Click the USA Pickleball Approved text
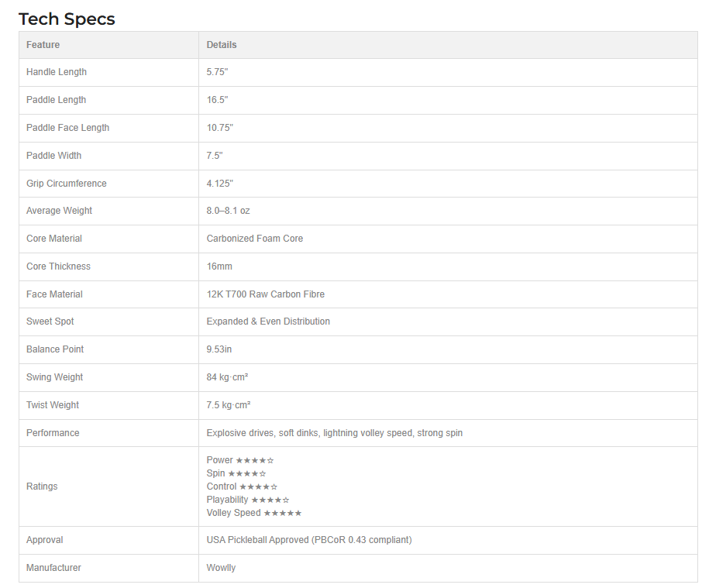The image size is (702, 588). [x=309, y=540]
